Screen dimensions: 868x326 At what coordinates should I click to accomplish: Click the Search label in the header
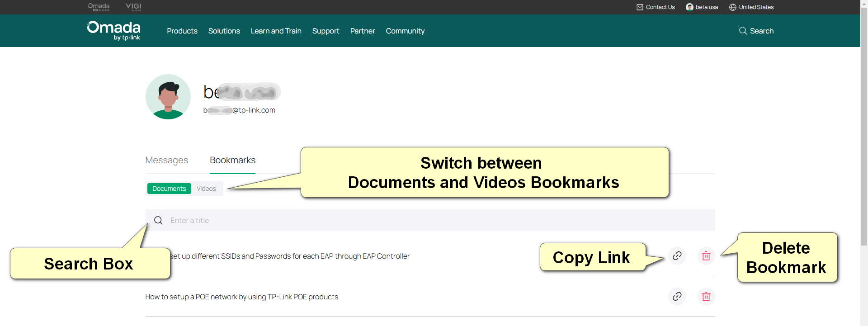762,31
